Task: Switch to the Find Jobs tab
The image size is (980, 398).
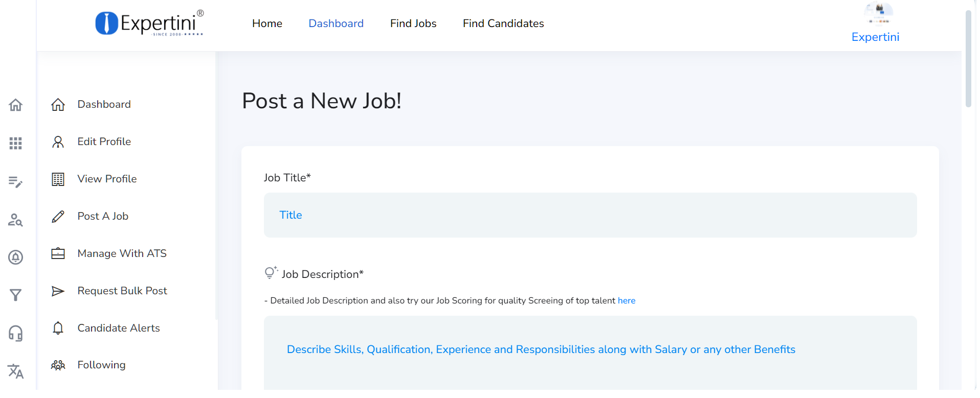Action: [413, 24]
